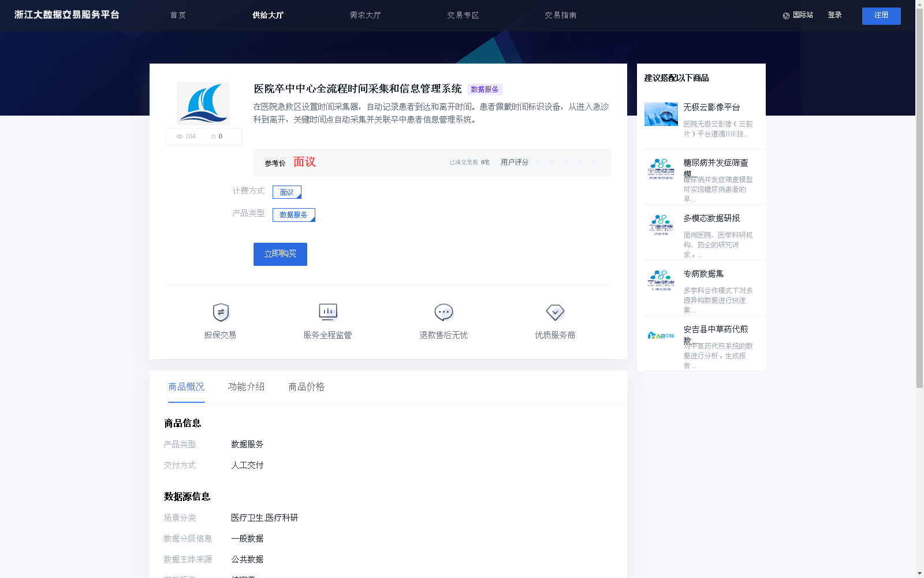
Task: Click 浙江大数据交易服务平台 site logo
Action: point(67,15)
